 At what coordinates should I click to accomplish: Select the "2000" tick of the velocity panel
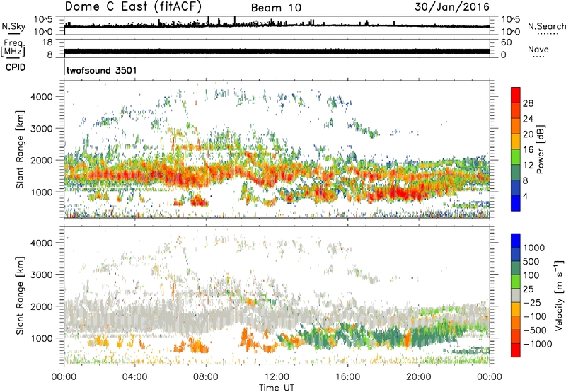pos(42,306)
